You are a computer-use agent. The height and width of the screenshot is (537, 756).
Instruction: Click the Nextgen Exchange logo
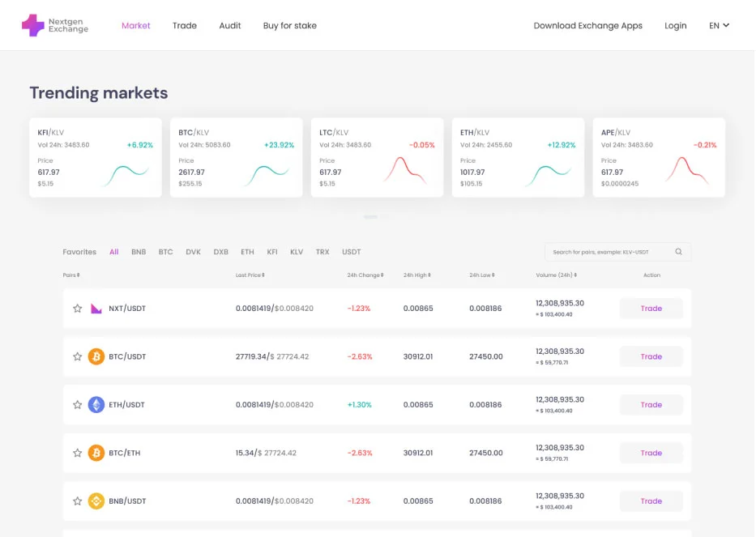pos(55,25)
